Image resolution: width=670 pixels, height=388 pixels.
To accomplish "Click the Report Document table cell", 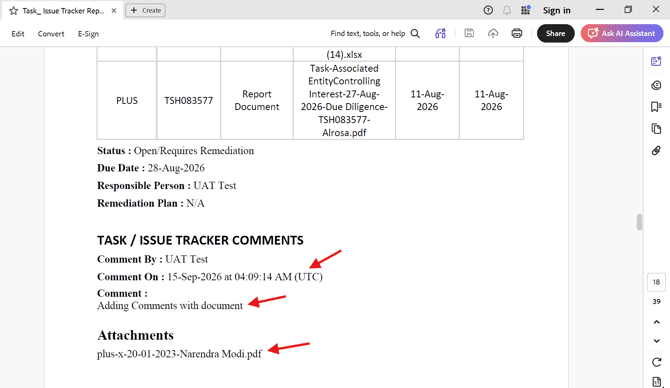I will [x=257, y=100].
